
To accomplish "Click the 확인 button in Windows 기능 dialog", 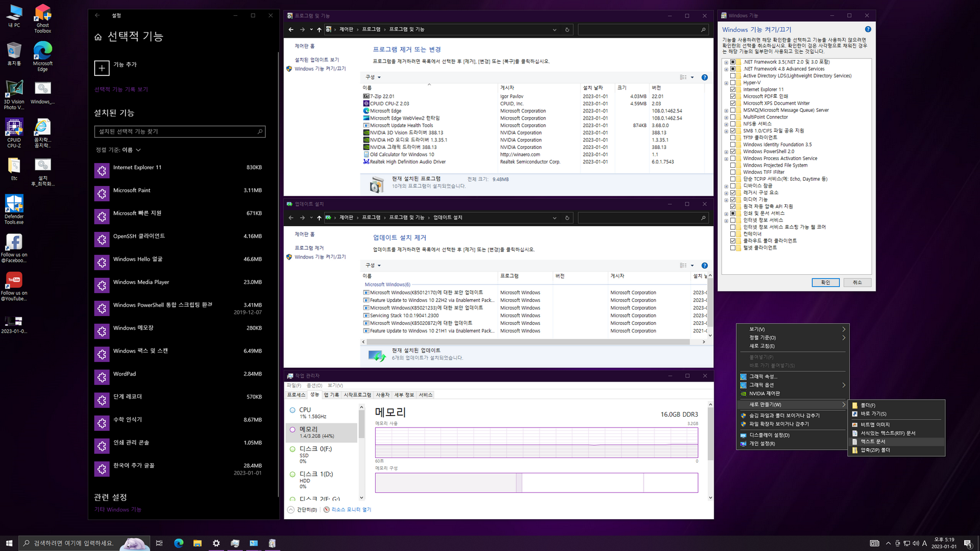I will pos(825,283).
